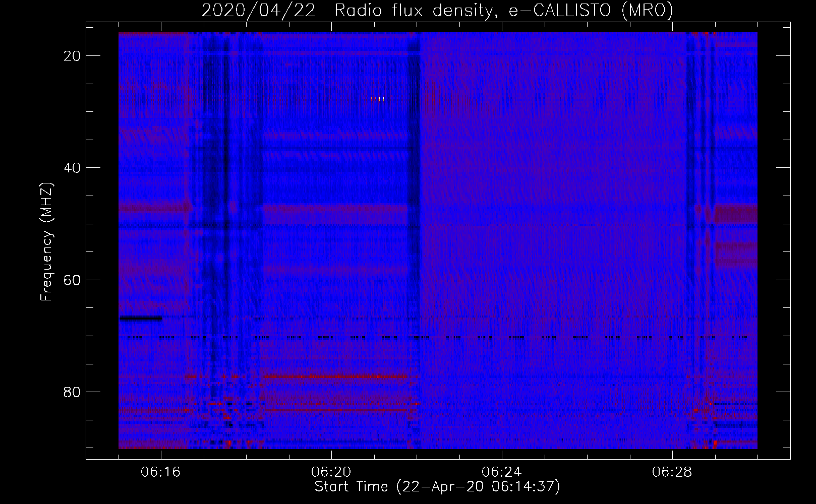816x504 pixels.
Task: Click the time tick label '06:20'
Action: tap(331, 472)
